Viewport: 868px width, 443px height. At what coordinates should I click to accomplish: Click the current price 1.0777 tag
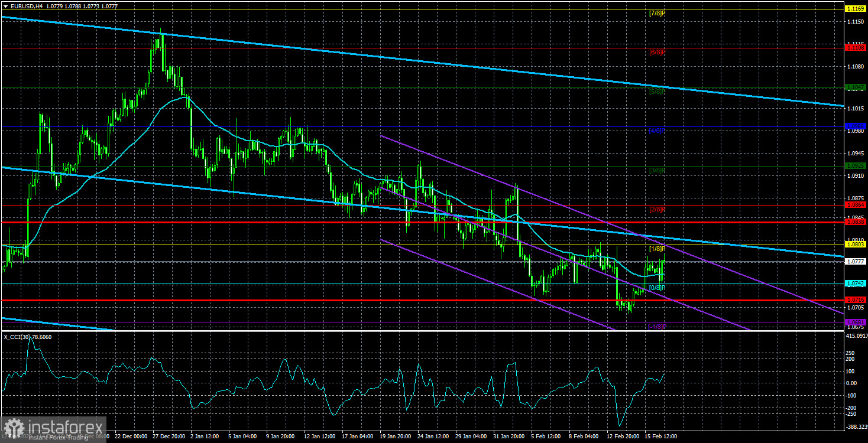click(x=856, y=261)
